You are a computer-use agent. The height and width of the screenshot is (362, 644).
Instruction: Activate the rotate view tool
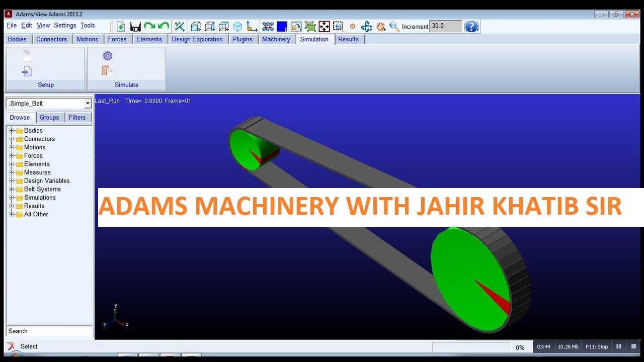[x=366, y=27]
